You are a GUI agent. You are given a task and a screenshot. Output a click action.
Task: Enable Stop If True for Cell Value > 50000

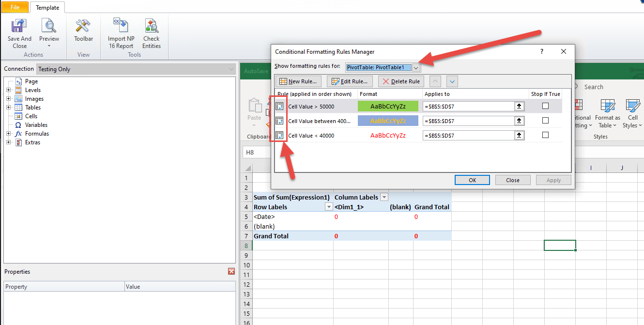(x=545, y=106)
